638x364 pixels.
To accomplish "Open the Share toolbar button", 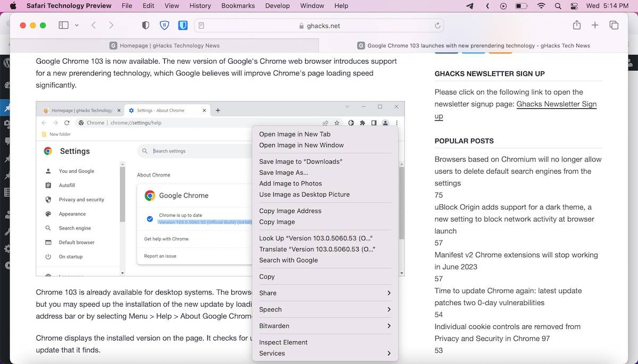I will [577, 25].
